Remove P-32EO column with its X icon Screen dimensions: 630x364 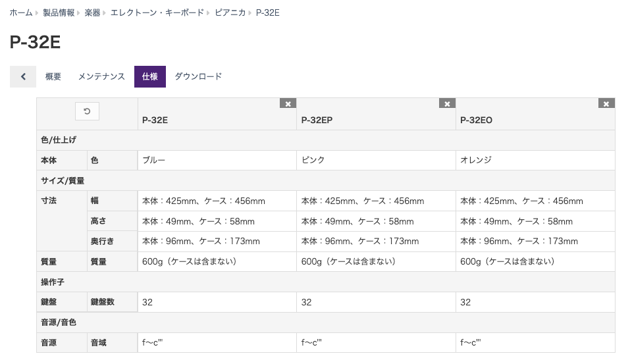pyautogui.click(x=606, y=103)
